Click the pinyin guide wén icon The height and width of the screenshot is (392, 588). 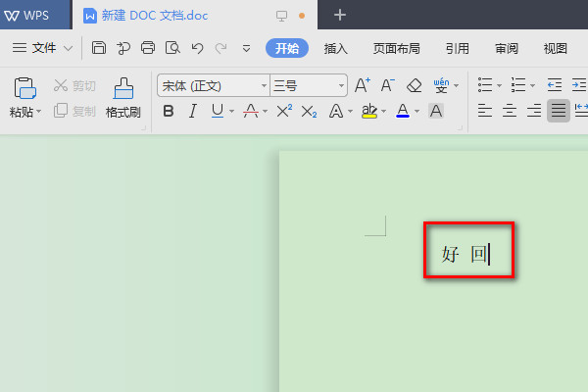441,85
